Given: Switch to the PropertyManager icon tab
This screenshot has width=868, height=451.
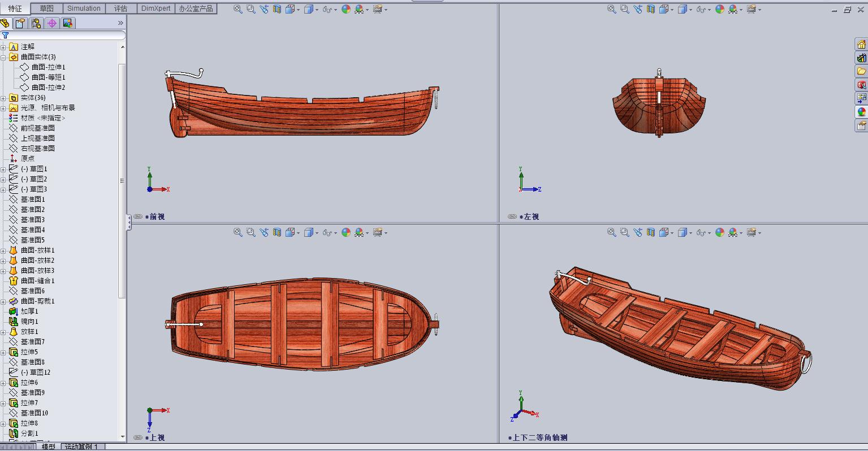Looking at the screenshot, I should [x=20, y=23].
